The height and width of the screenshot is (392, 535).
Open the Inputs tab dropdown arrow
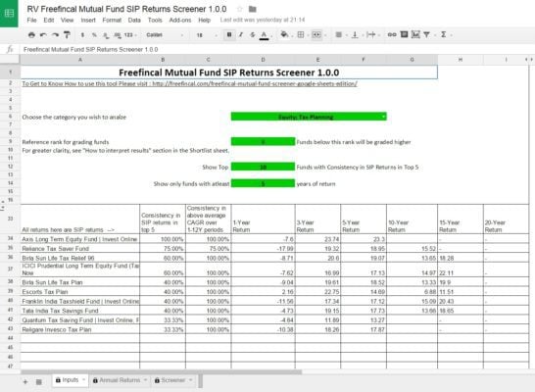[x=83, y=380]
